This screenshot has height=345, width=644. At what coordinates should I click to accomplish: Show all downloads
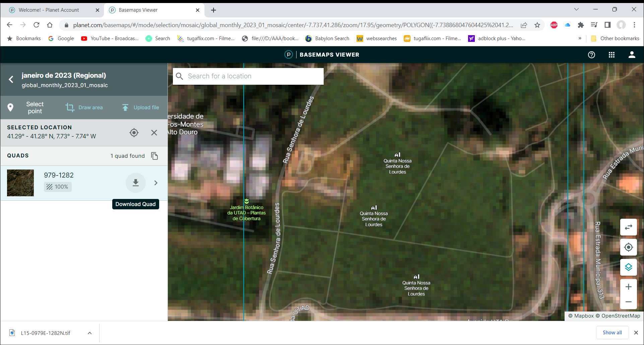click(x=612, y=333)
